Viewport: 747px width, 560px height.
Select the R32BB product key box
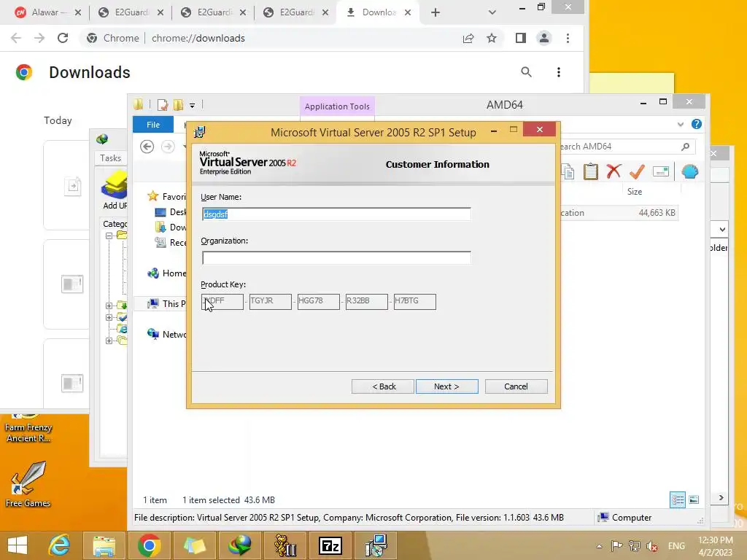coord(366,301)
